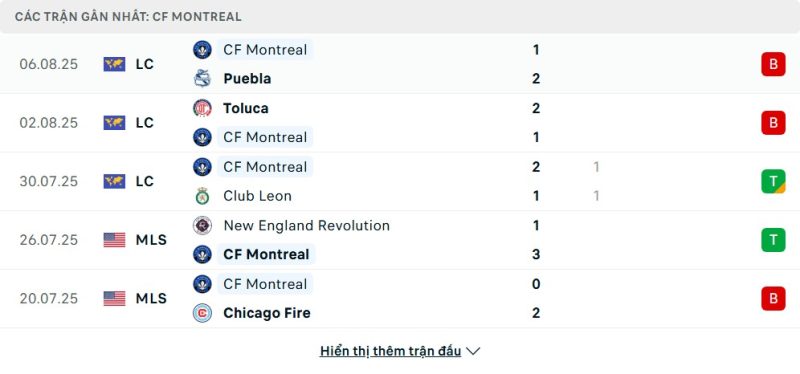Image resolution: width=800 pixels, height=374 pixels.
Task: Click the Chicago Fire crest icon
Action: click(x=203, y=313)
